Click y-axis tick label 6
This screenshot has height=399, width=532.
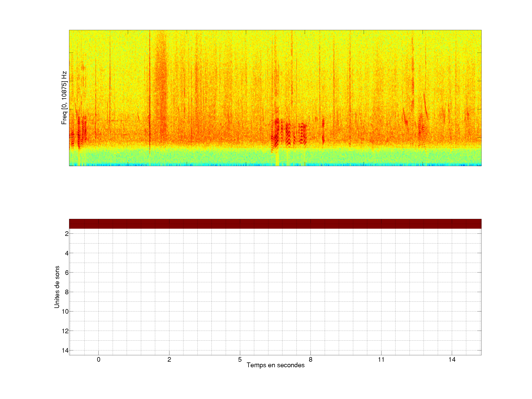pos(67,273)
